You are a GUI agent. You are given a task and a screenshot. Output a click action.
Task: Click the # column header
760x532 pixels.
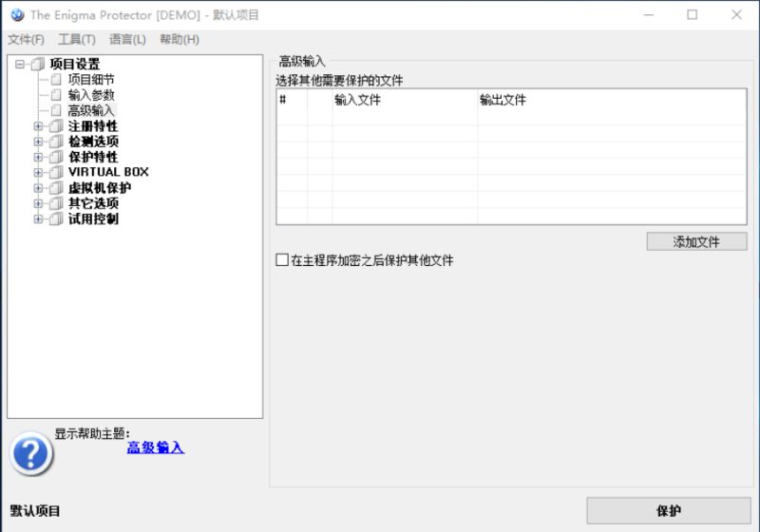coord(292,101)
